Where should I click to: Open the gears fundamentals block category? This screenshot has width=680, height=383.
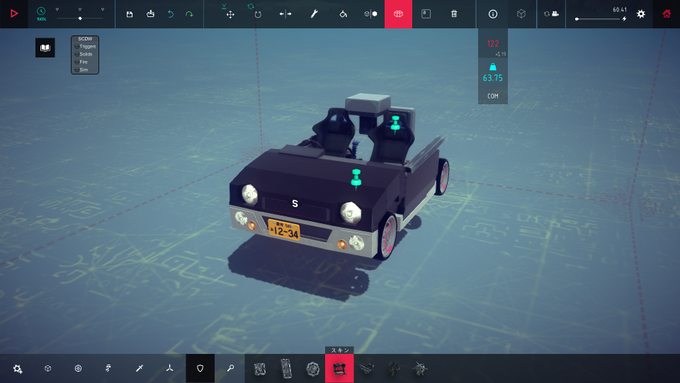coord(18,369)
